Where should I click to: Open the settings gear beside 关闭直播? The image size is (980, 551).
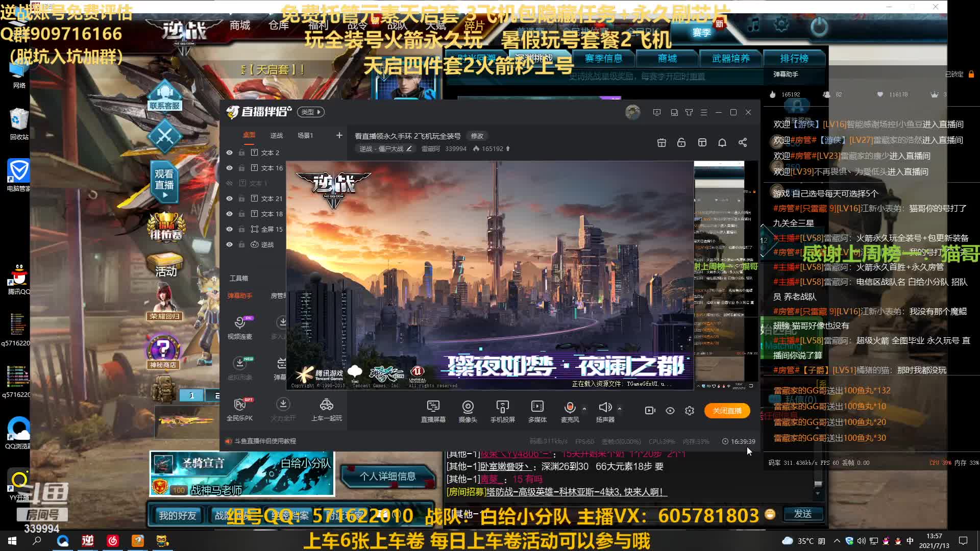690,411
